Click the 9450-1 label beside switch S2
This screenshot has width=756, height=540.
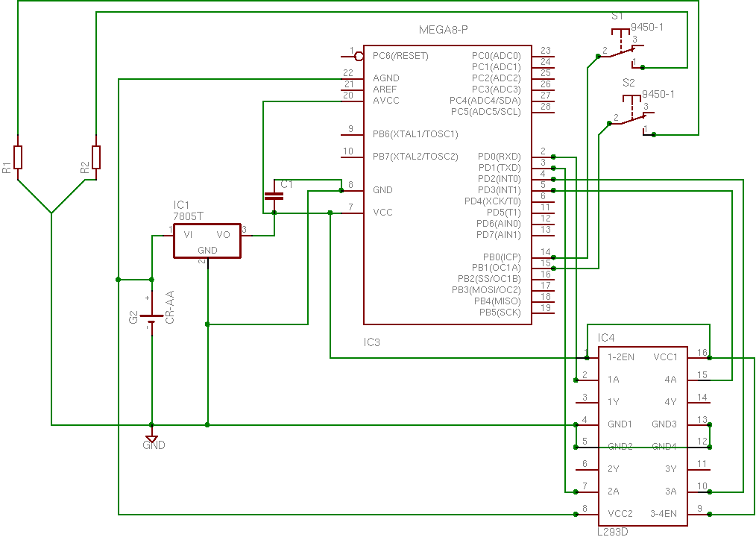coord(658,95)
